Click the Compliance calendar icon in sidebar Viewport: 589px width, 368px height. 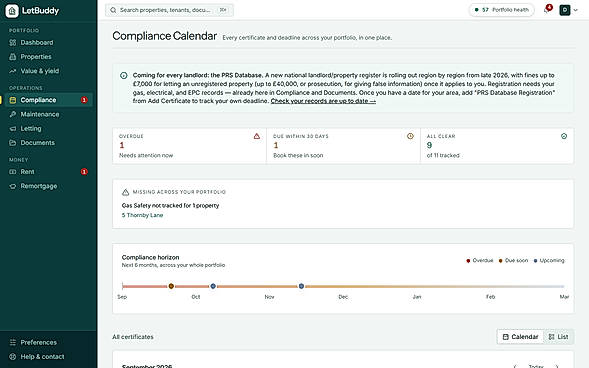(x=13, y=100)
